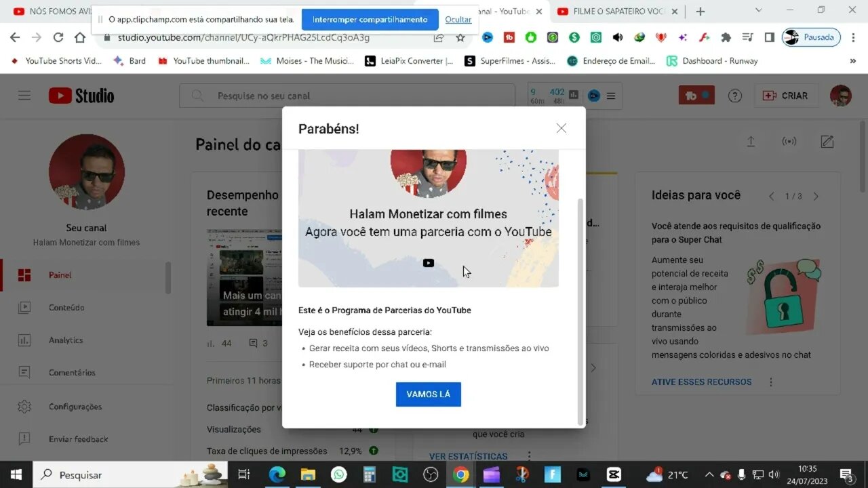Click the YouTube Studio logo
This screenshot has width=868, height=488.
(81, 96)
